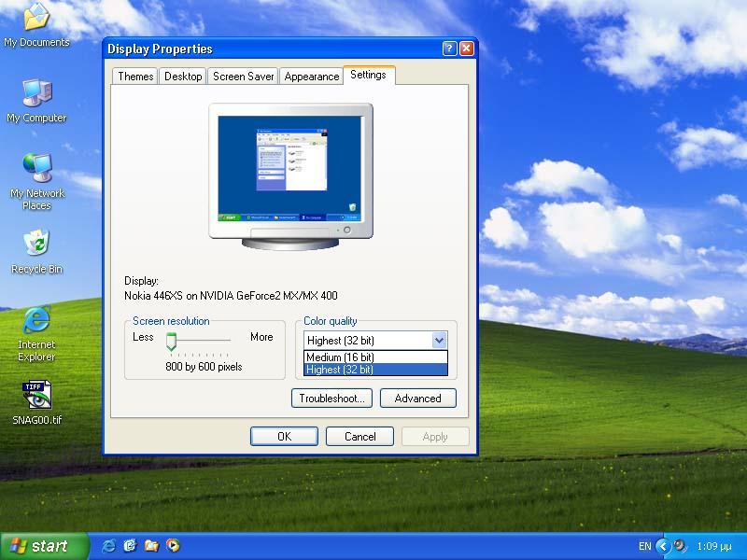Choose Highest (32 bit) in the list
The width and height of the screenshot is (747, 560).
(375, 370)
